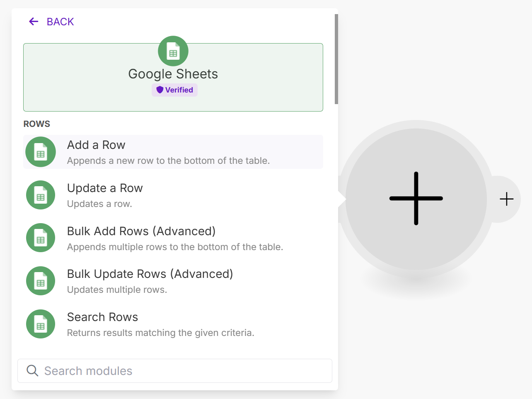
Task: Click the Google Sheets title
Action: (173, 74)
